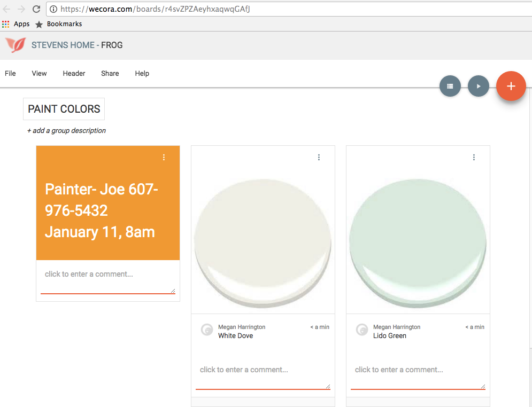
Task: Click STEVENS HOME project link
Action: (63, 45)
